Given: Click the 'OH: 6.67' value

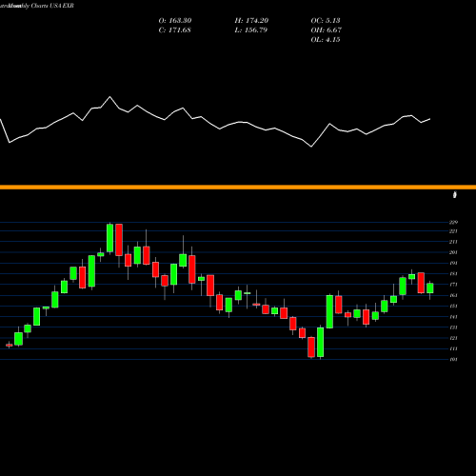Looking at the screenshot, I should tap(326, 30).
